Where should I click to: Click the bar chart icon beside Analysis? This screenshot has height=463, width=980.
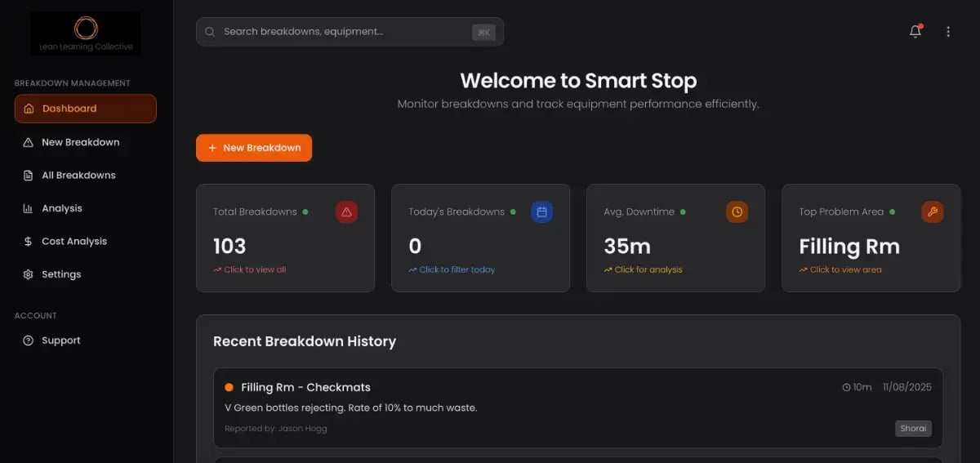[x=29, y=208]
